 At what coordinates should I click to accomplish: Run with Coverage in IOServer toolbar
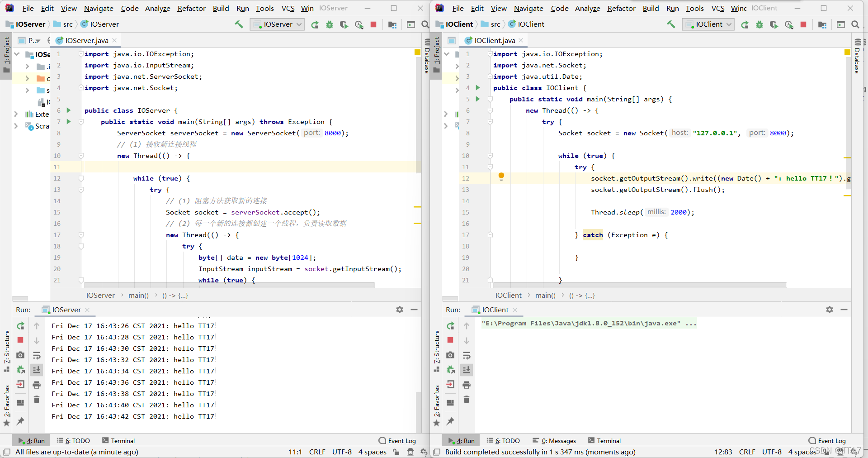coord(344,24)
